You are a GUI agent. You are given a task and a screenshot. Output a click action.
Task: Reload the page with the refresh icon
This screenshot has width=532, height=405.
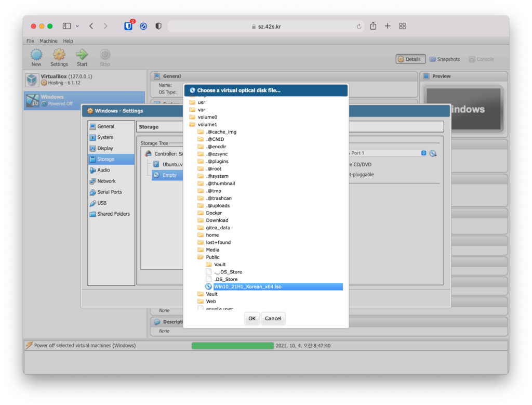point(358,27)
